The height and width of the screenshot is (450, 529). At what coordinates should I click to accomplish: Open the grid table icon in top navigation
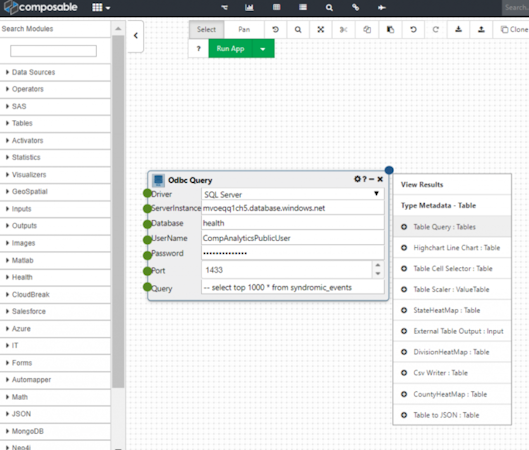277,7
